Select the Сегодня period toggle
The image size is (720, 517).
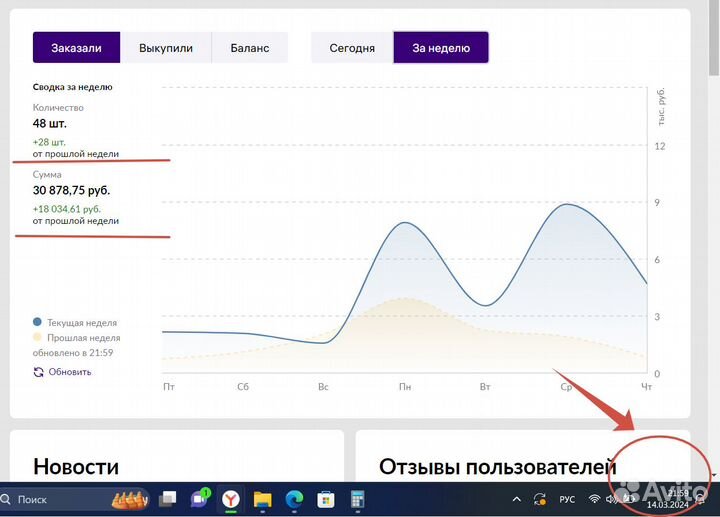point(352,48)
